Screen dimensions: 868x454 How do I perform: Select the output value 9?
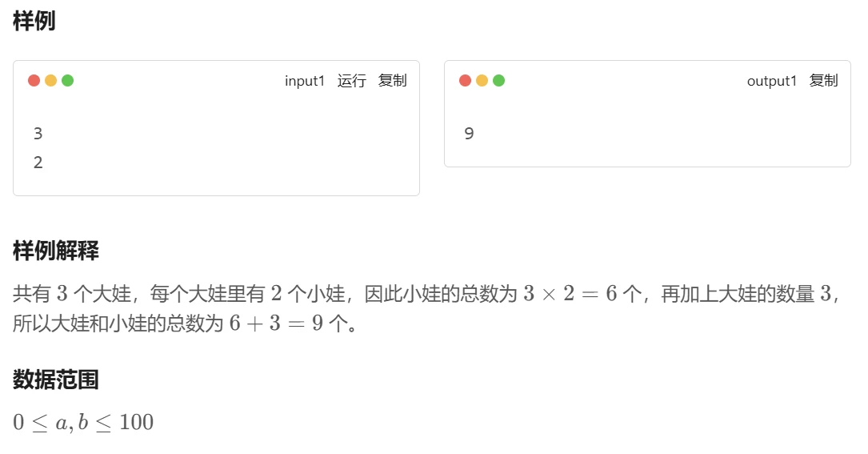[x=469, y=134]
